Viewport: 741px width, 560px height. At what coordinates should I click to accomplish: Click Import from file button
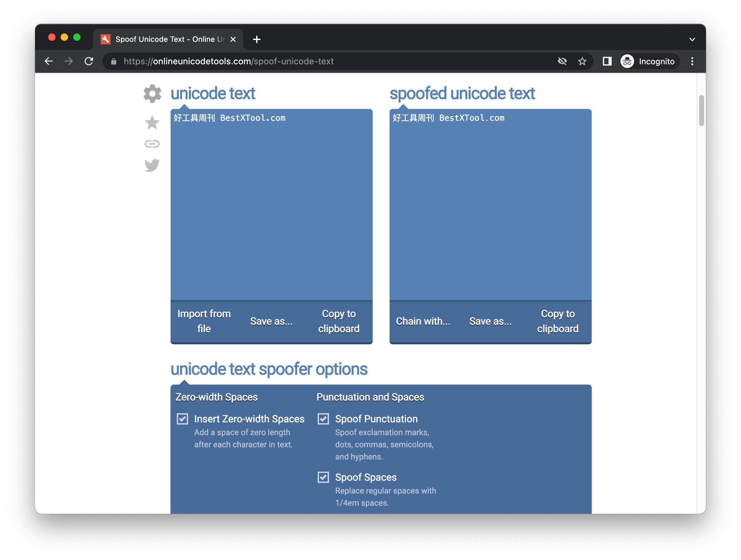(204, 321)
